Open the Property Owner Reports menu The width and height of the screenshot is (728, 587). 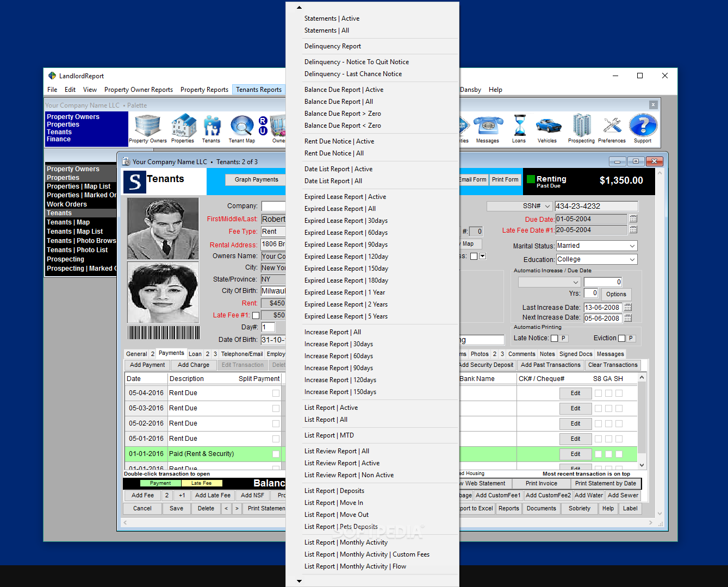tap(139, 90)
